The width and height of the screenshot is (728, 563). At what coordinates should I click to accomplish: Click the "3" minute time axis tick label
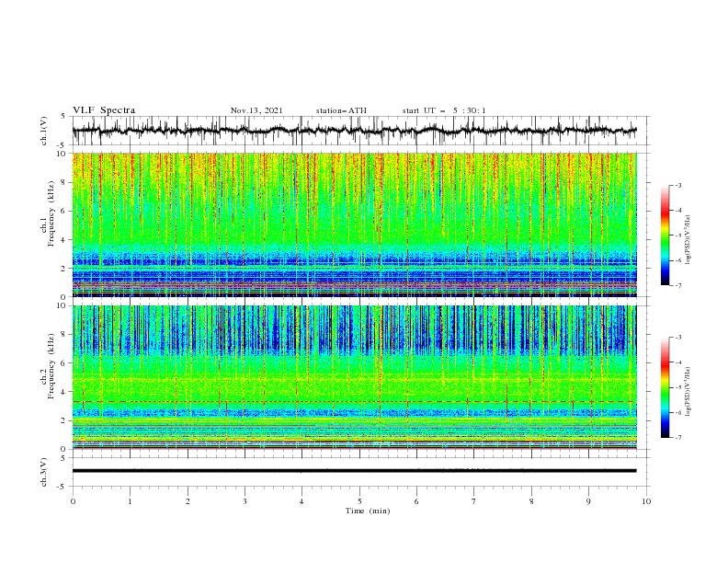click(x=245, y=501)
